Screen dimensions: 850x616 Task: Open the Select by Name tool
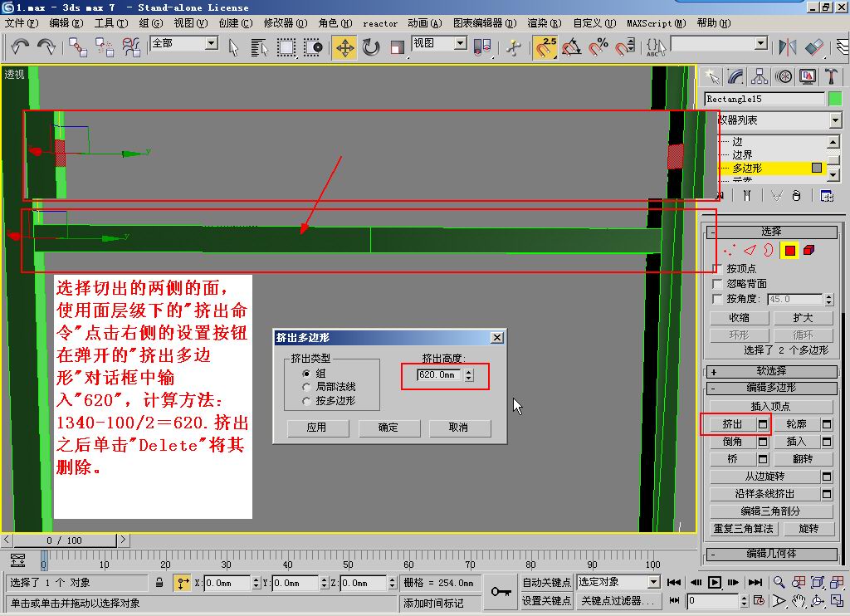click(x=260, y=47)
